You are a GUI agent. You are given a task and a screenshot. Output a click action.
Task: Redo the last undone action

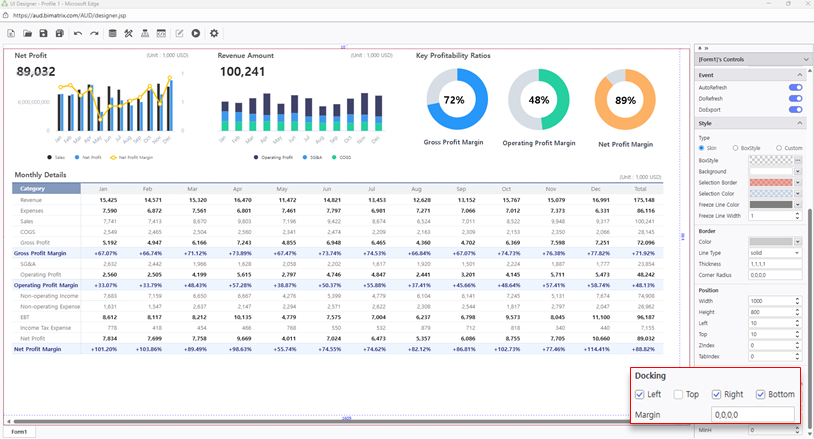94,34
